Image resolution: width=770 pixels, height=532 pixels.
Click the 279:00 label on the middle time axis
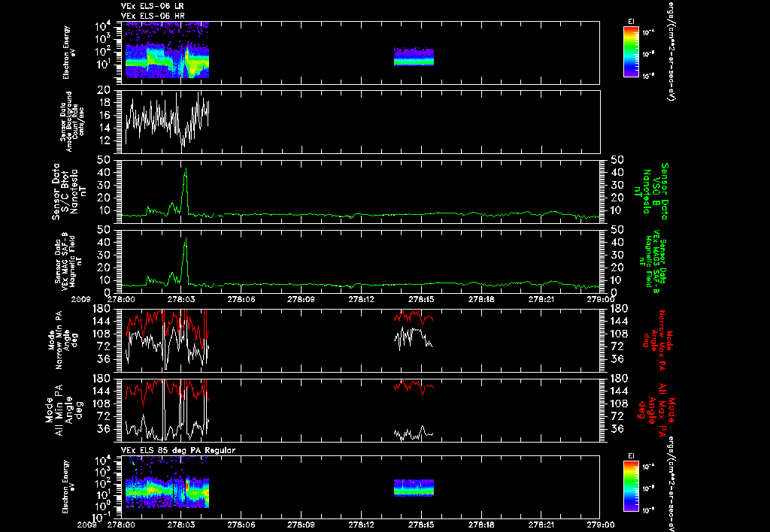point(601,299)
